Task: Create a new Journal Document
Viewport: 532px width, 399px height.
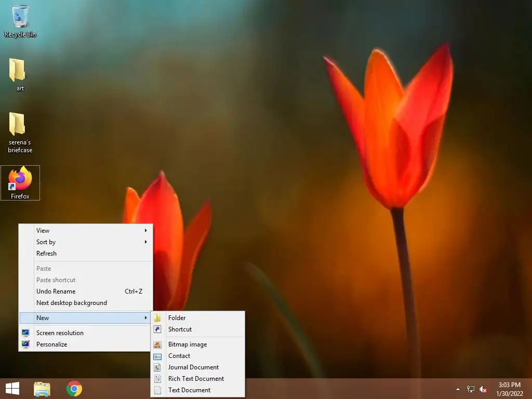Action: [x=198, y=367]
